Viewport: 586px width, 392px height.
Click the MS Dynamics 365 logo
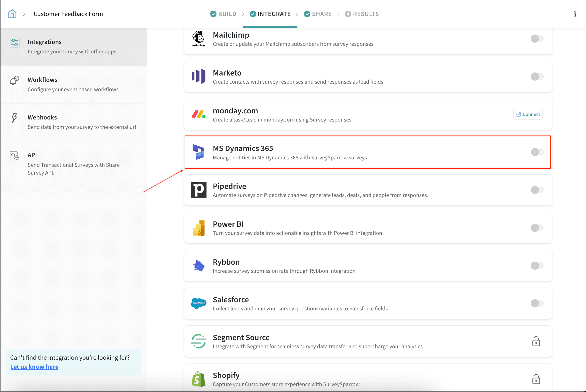pos(198,152)
